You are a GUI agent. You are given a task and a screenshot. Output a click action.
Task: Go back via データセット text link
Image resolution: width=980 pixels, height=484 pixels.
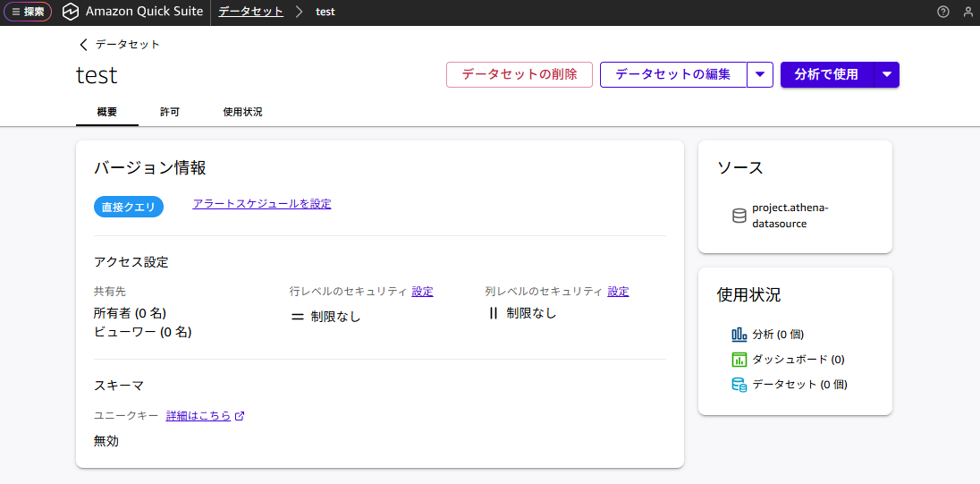[x=128, y=45]
